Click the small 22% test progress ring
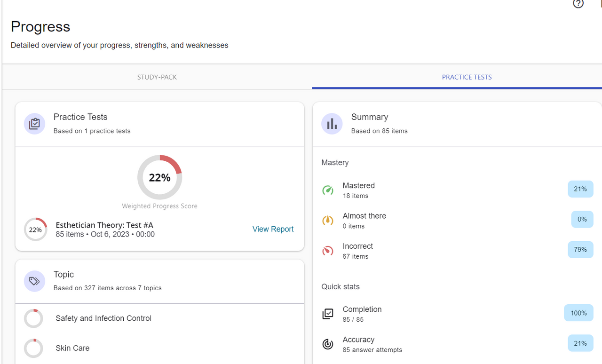The width and height of the screenshot is (602, 364). pos(35,229)
